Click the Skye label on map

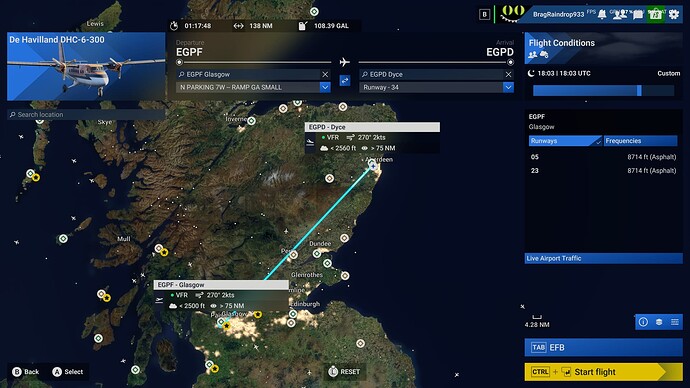[x=105, y=122]
